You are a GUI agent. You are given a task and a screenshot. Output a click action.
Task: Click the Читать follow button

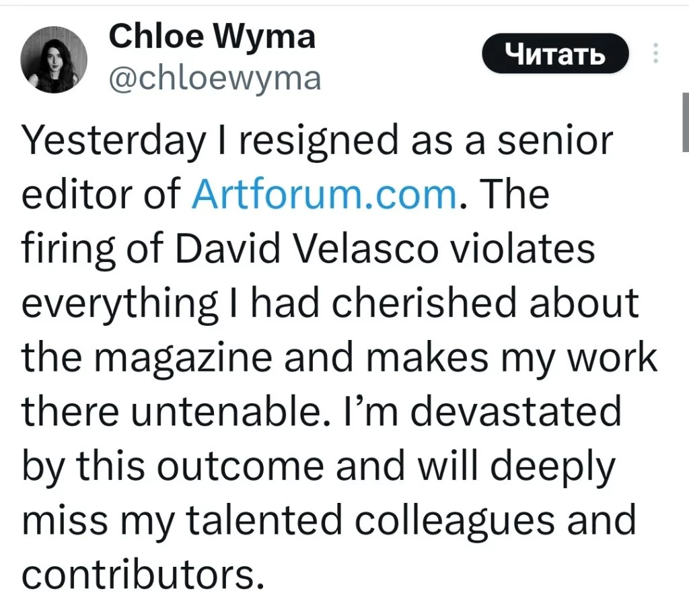tap(555, 53)
